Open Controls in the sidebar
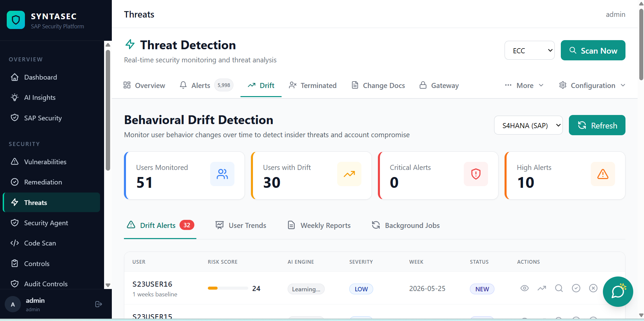The height and width of the screenshot is (321, 644). pos(52,264)
